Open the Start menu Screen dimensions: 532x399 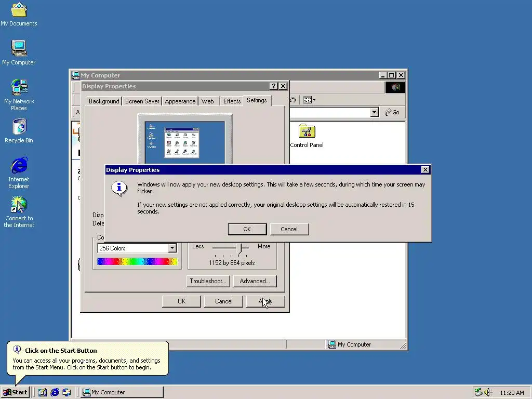click(15, 392)
